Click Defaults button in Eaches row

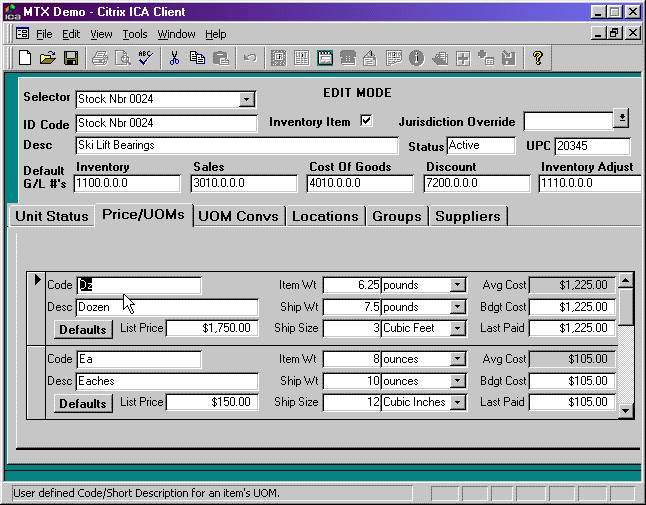tap(83, 404)
